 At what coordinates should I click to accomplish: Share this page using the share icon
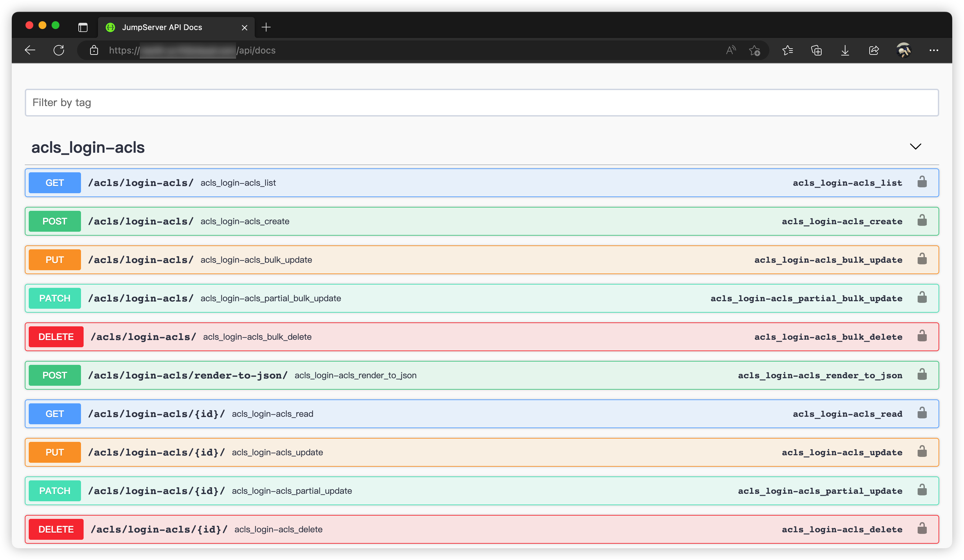874,50
